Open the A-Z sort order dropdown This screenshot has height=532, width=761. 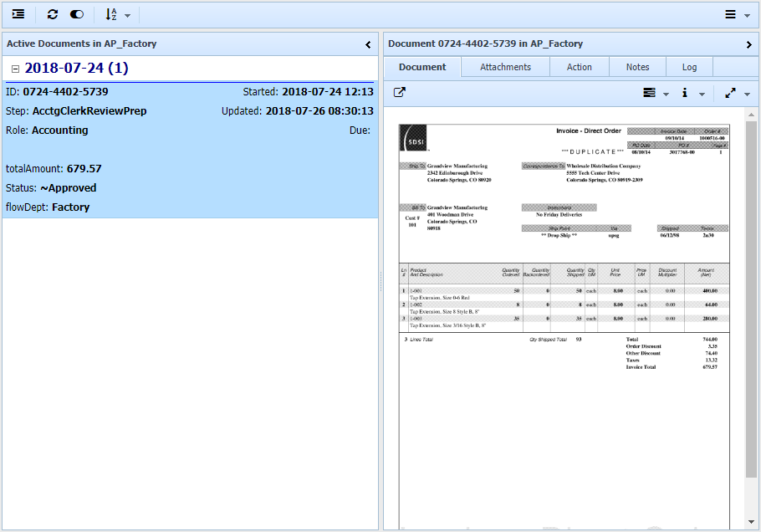click(x=116, y=14)
